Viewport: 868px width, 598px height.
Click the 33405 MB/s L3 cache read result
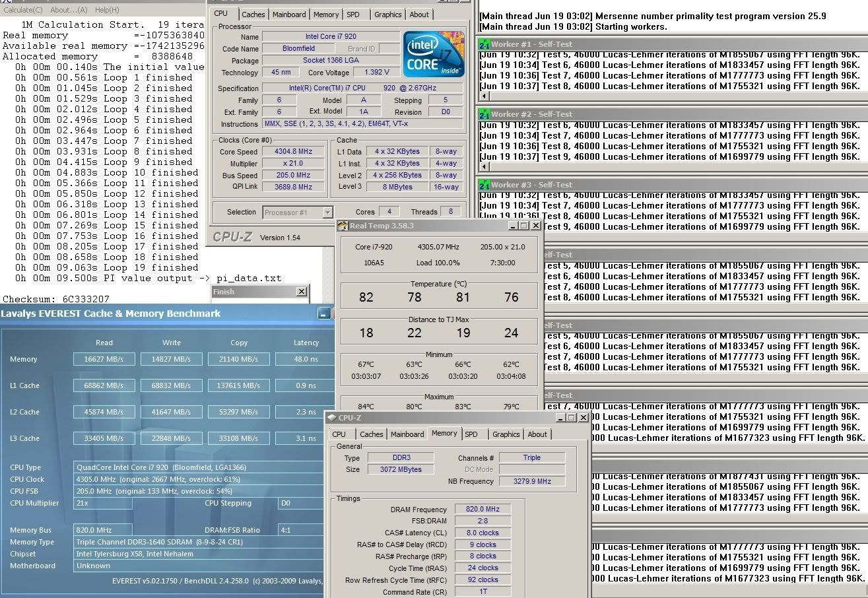pos(104,438)
